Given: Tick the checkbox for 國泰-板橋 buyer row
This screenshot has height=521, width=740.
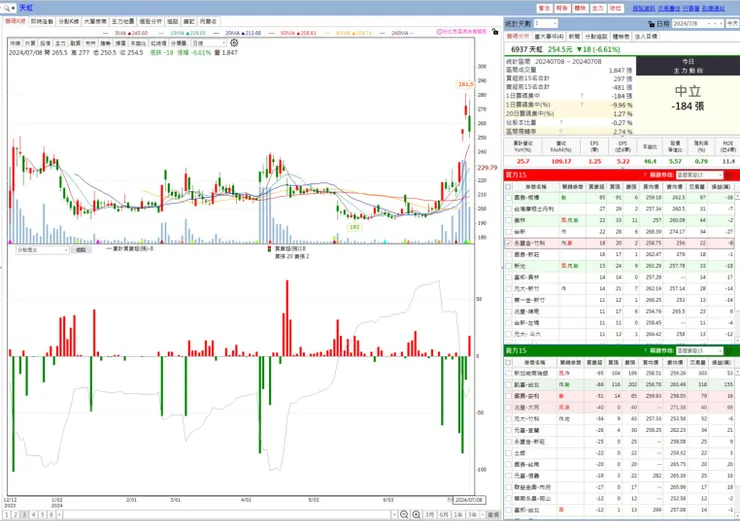Looking at the screenshot, I should (x=508, y=198).
